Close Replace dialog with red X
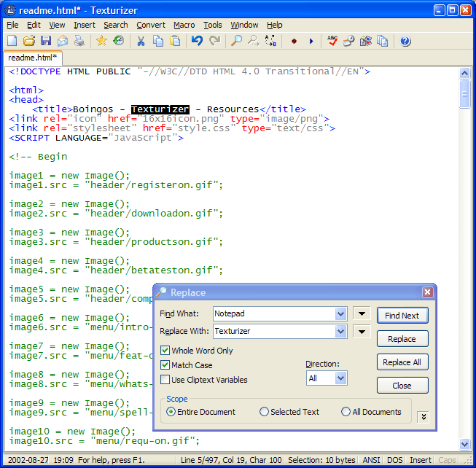476x468 pixels. [427, 292]
